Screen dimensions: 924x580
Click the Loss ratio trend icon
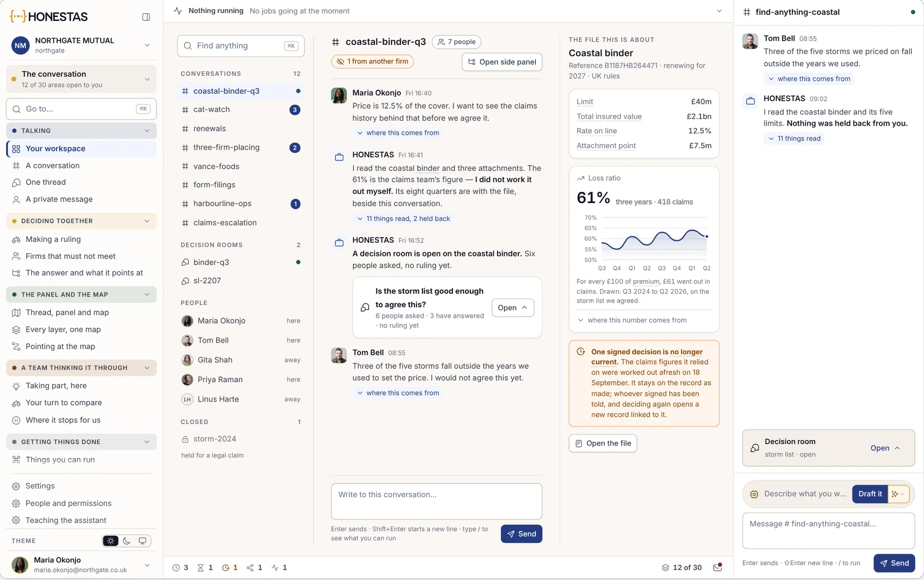[x=581, y=178]
